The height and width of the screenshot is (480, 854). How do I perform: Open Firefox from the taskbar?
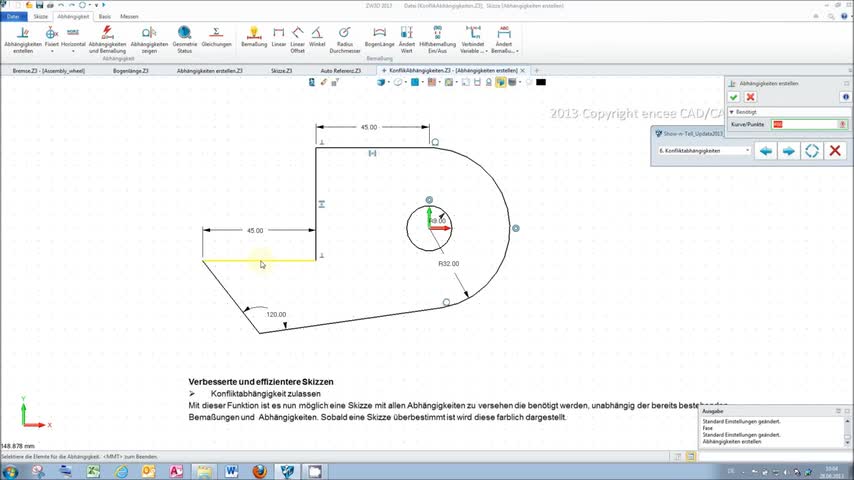tap(260, 471)
